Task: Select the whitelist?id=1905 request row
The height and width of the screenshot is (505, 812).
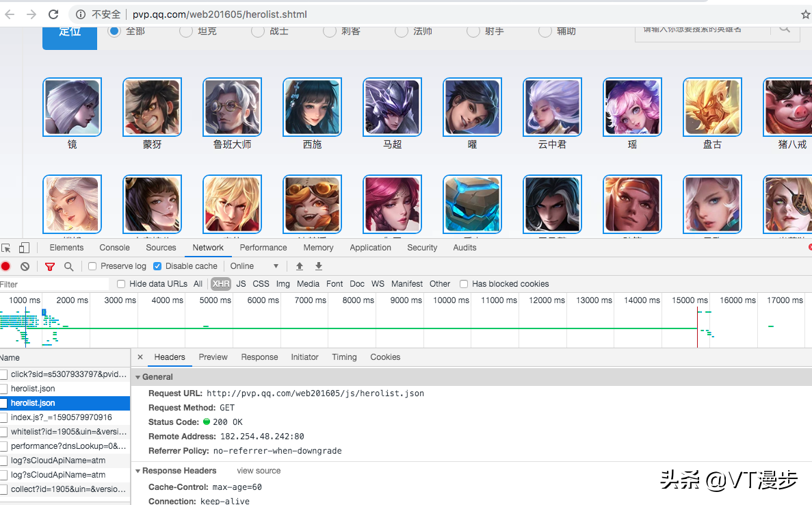Action: pyautogui.click(x=65, y=432)
